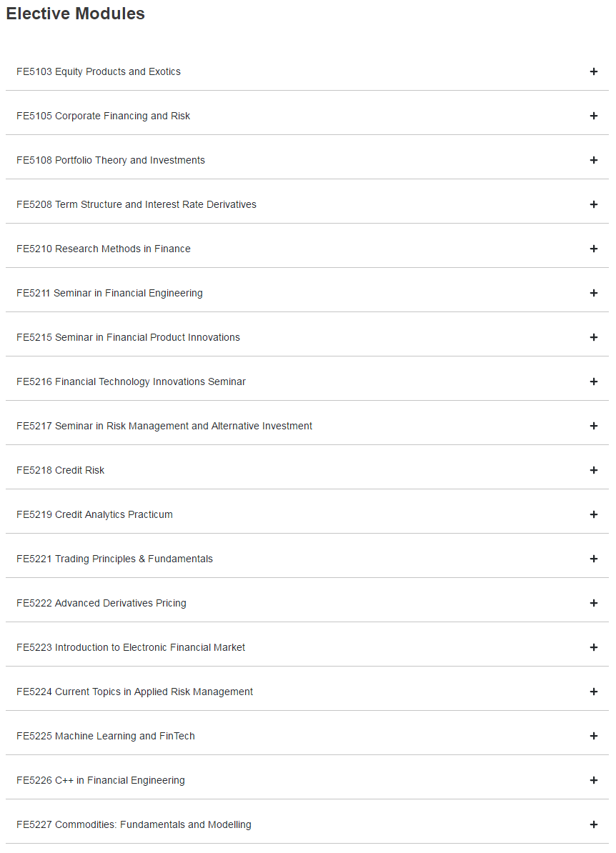Expand plus icon for FE5217 Risk Management seminar
The height and width of the screenshot is (853, 616).
[x=594, y=426]
